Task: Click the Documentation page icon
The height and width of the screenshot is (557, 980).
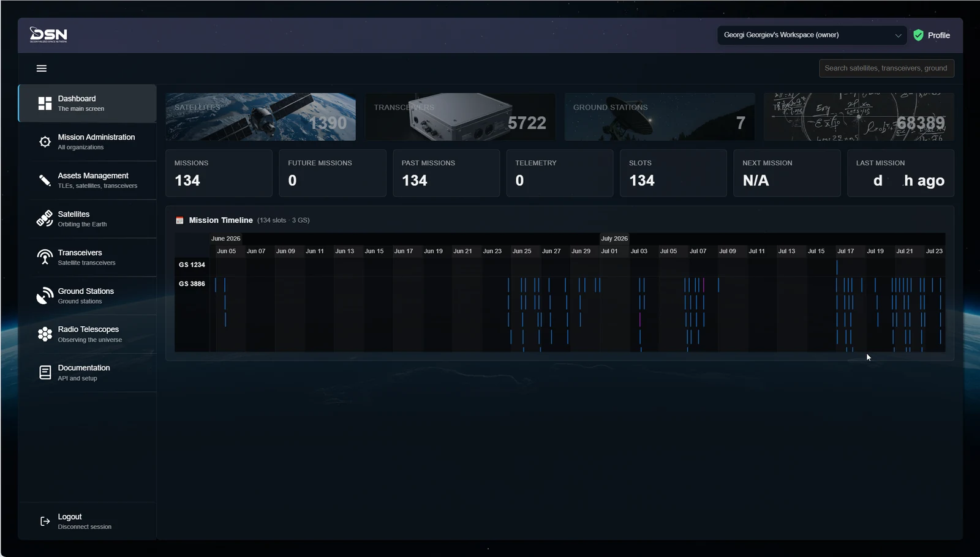Action: click(x=45, y=373)
